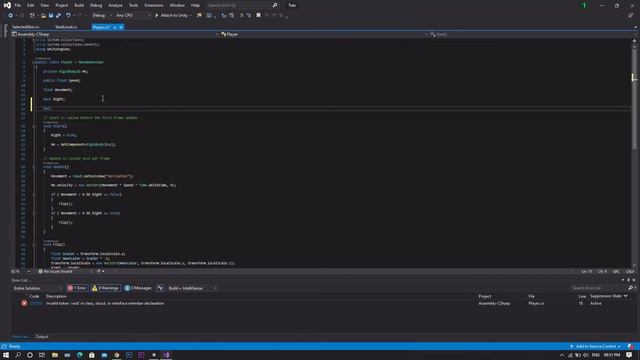This screenshot has width=640, height=360.
Task: Open the Analyze menu
Action: pyautogui.click(x=116, y=5)
